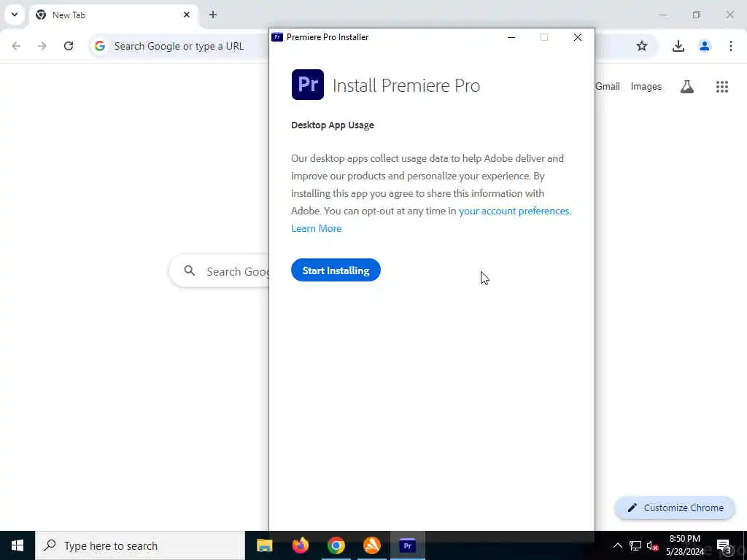The image size is (747, 560).
Task: Click the Start Installing button
Action: [x=336, y=270]
